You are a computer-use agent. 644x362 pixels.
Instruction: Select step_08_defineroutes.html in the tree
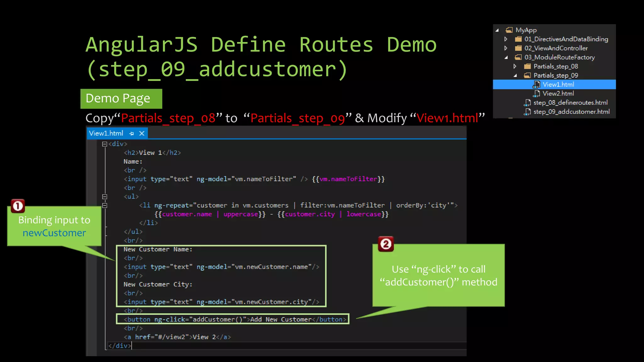tap(570, 103)
